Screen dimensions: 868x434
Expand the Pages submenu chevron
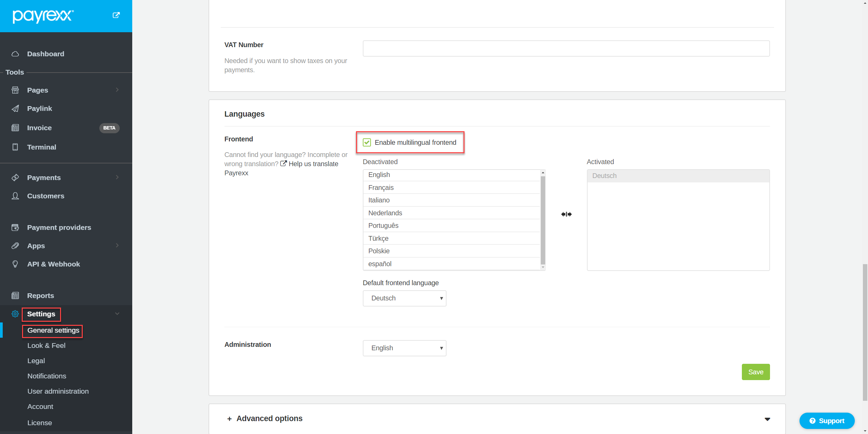point(117,90)
